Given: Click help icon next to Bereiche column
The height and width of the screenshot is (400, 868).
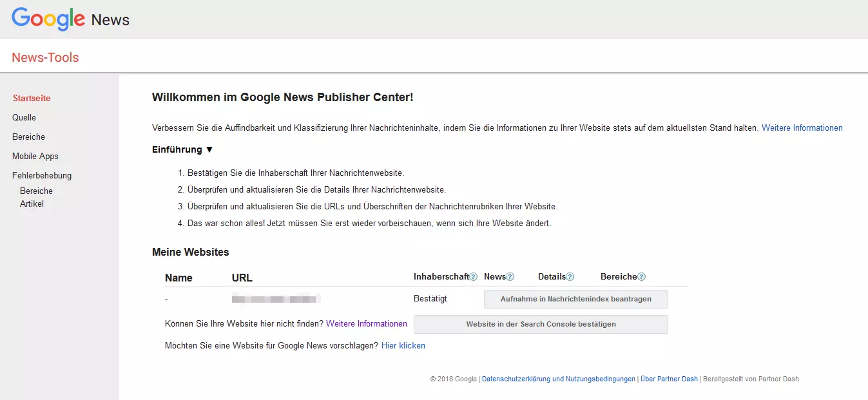Looking at the screenshot, I should pyautogui.click(x=641, y=277).
